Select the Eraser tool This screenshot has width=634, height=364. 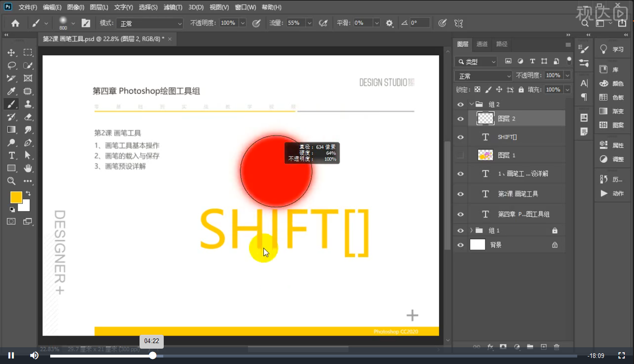coord(28,117)
